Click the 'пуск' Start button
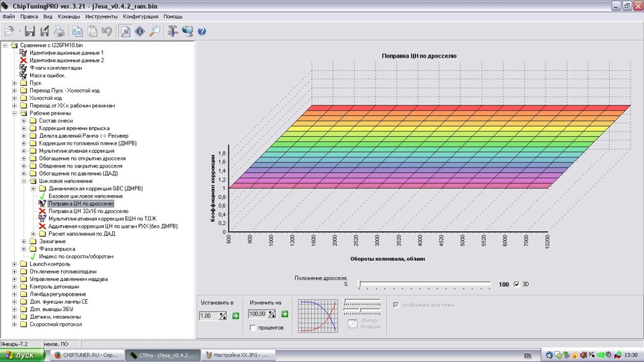644x362 pixels. (x=21, y=355)
